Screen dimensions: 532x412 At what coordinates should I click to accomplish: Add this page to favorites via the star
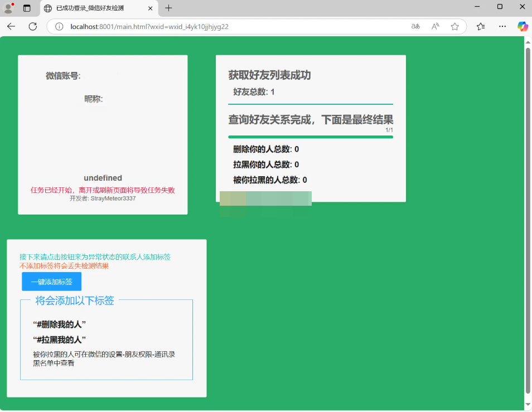pyautogui.click(x=454, y=26)
